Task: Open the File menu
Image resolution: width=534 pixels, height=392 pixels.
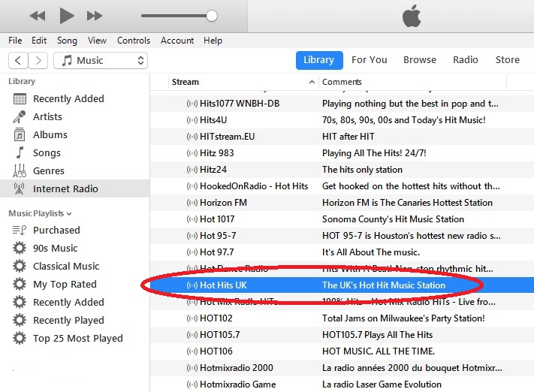Action: point(15,41)
